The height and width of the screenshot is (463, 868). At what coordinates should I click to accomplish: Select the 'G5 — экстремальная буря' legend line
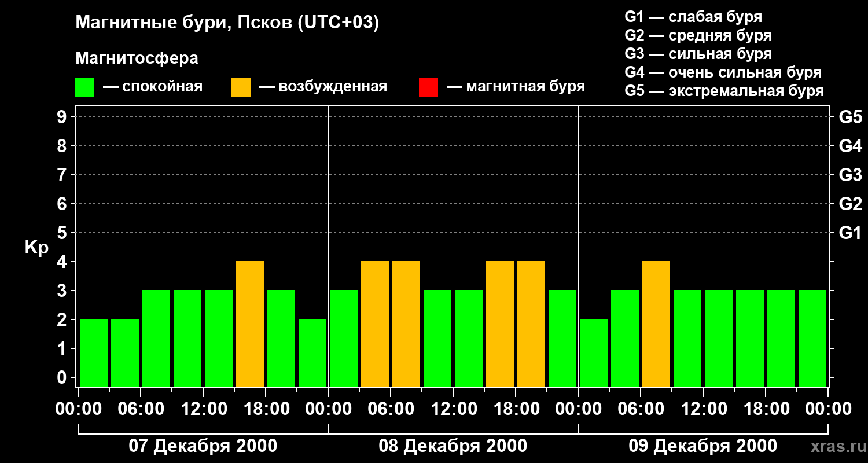point(724,91)
